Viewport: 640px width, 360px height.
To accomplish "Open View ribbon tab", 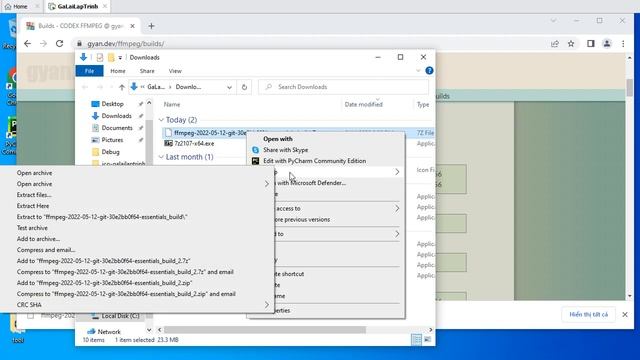I will [x=175, y=71].
